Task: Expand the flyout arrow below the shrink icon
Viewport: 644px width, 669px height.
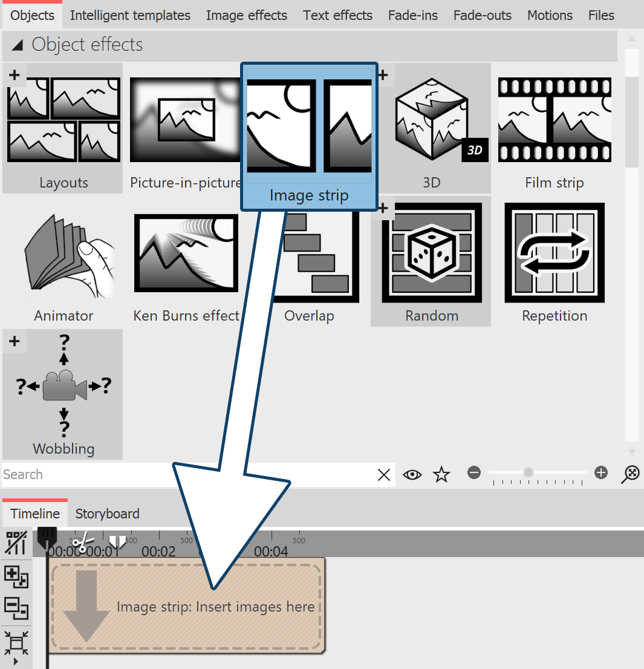Action: pos(15,661)
